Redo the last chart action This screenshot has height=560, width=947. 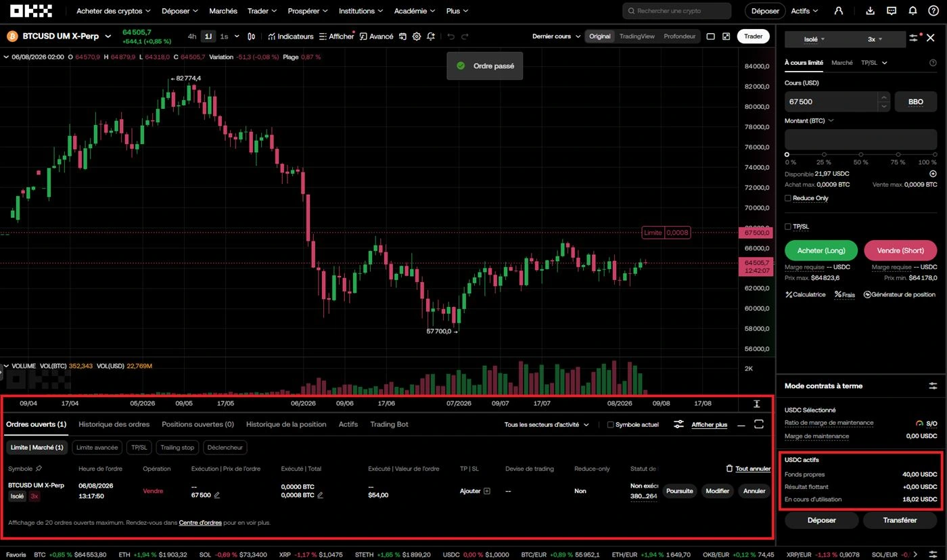[465, 37]
